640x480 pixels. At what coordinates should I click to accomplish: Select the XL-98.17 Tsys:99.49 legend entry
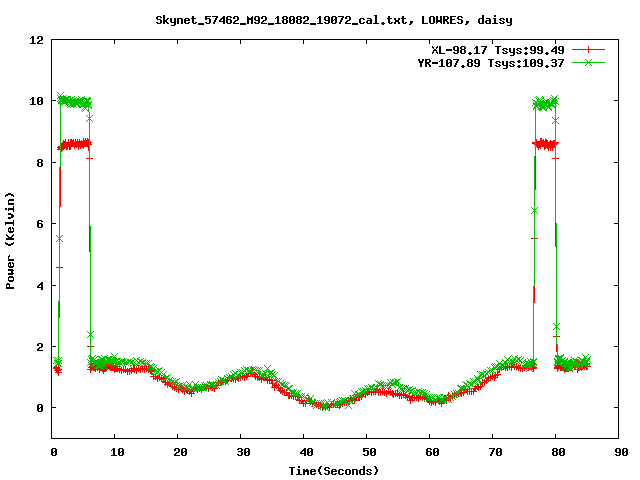[x=498, y=50]
